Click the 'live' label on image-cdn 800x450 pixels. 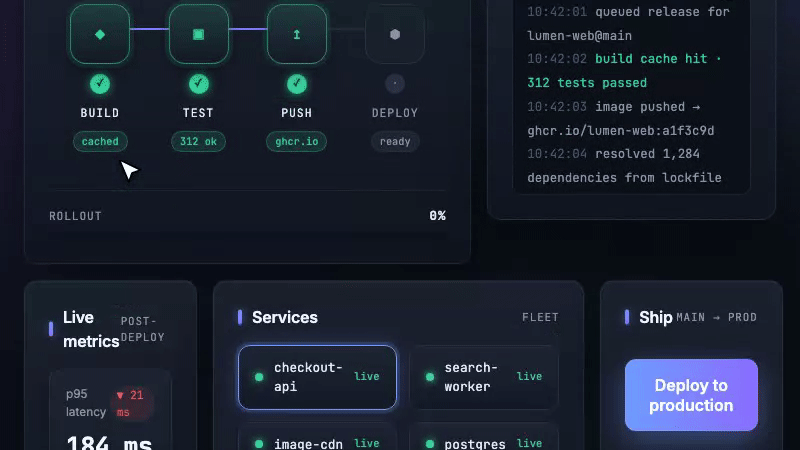pyautogui.click(x=367, y=443)
